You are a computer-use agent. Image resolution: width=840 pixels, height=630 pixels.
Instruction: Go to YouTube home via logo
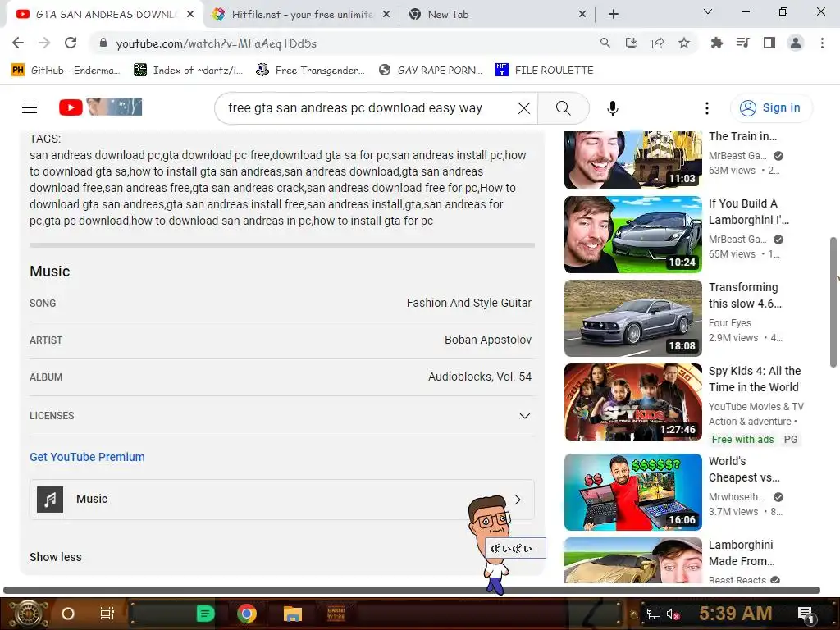[x=100, y=107]
